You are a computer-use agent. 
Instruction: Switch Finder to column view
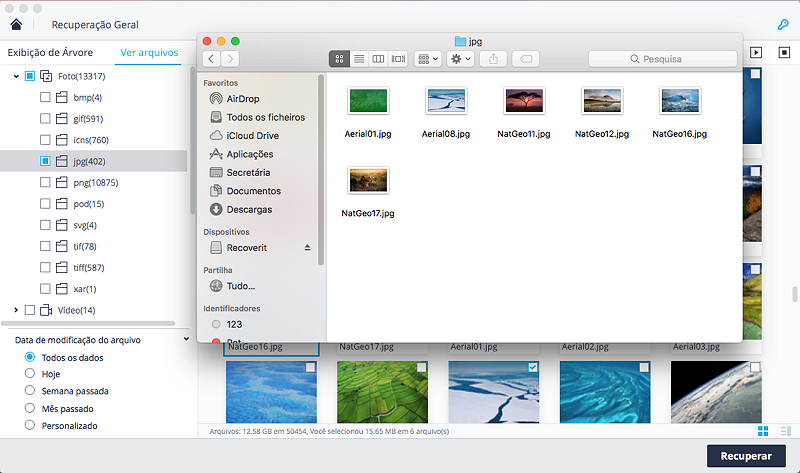378,59
